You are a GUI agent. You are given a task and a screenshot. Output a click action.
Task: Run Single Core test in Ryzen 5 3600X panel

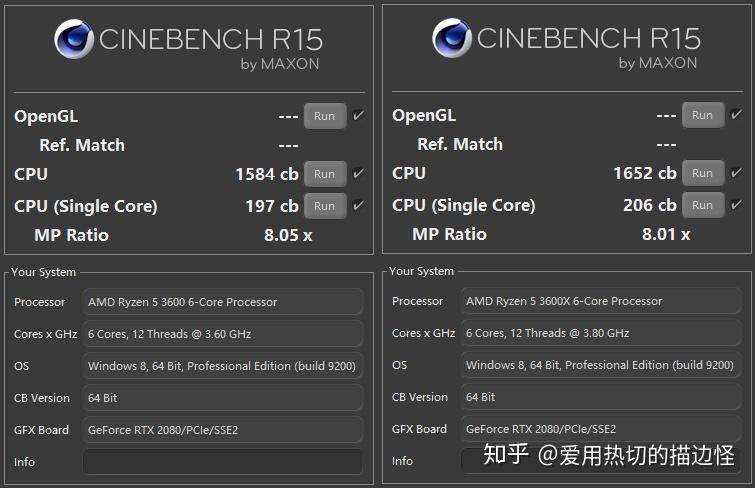703,205
